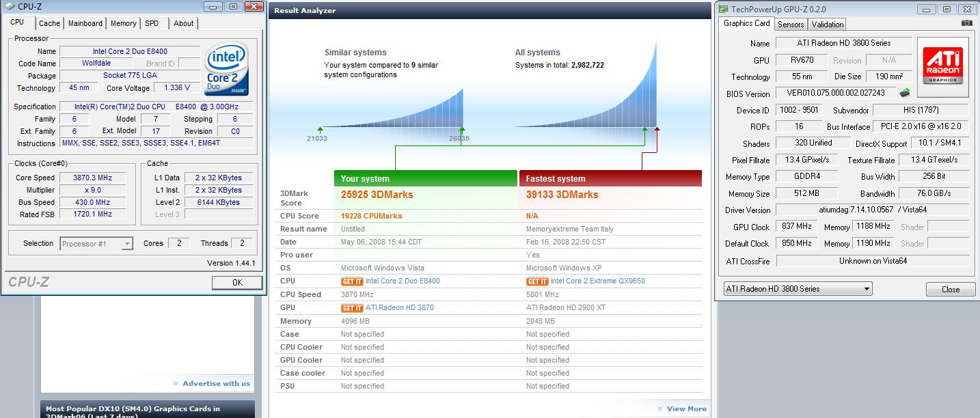Click the Advertise with us link
980x418 pixels.
pos(216,384)
